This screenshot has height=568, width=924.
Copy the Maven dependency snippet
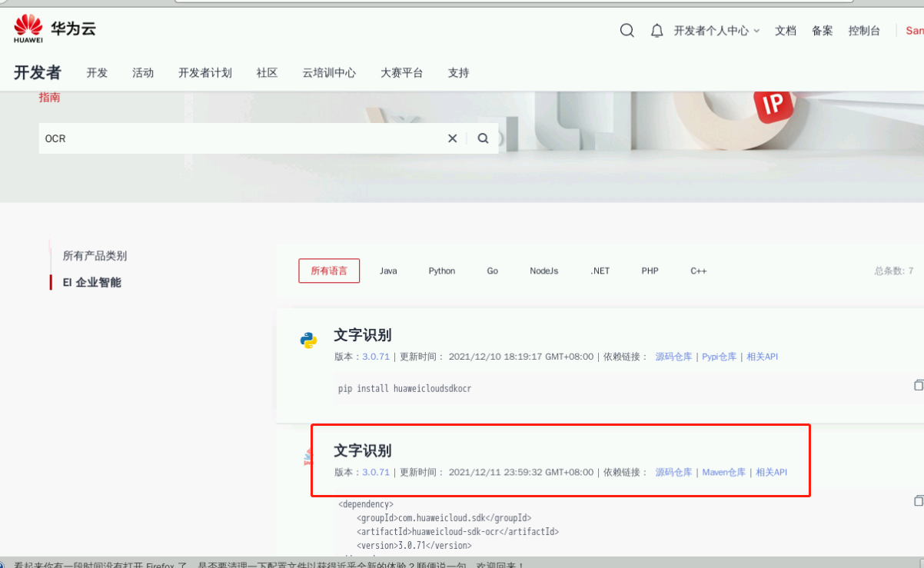tap(918, 500)
